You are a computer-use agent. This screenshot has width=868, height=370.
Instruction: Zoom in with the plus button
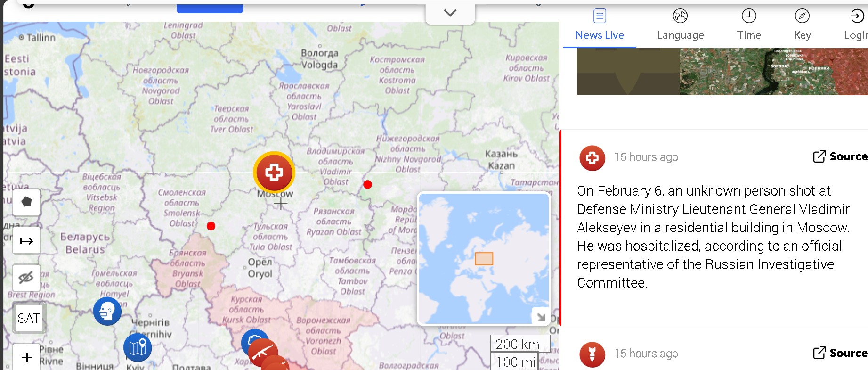click(x=26, y=357)
